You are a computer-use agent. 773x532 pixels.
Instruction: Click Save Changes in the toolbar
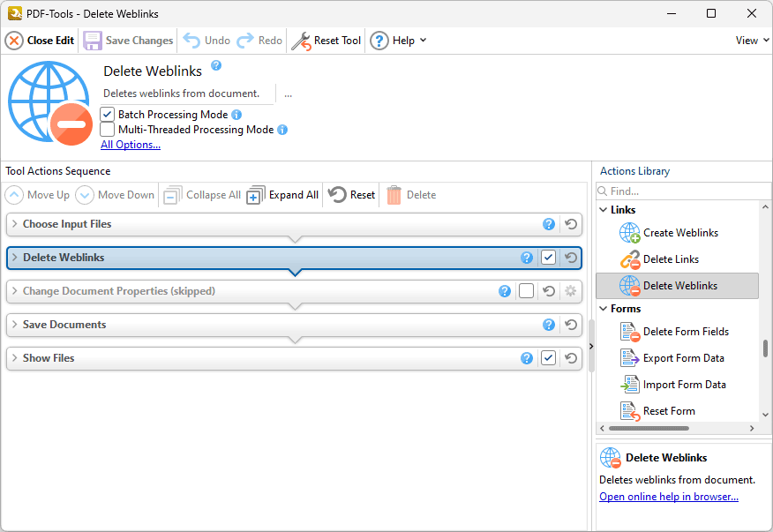(x=128, y=41)
